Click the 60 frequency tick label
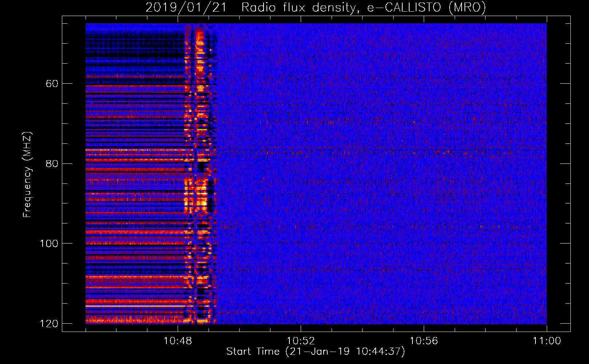The image size is (589, 364). click(52, 84)
